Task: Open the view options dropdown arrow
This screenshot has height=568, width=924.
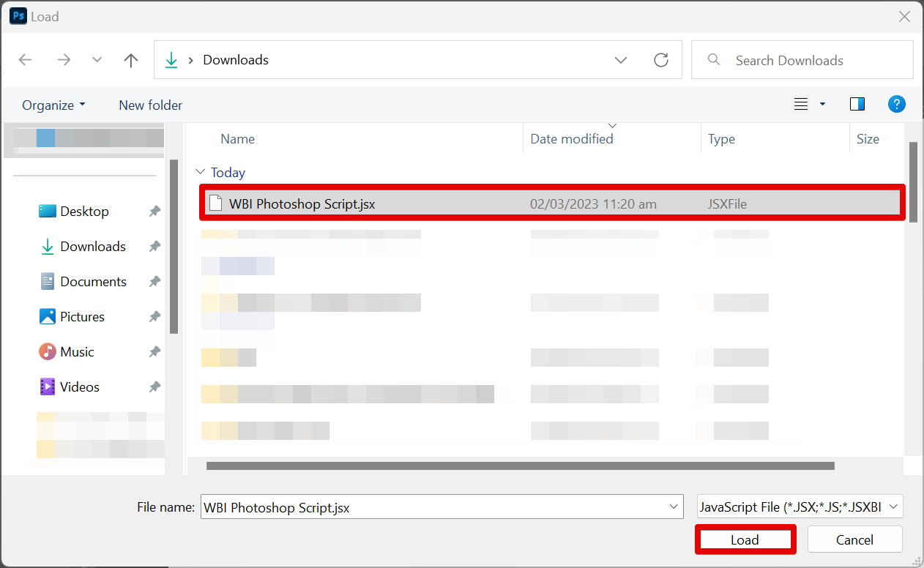Action: pyautogui.click(x=822, y=105)
